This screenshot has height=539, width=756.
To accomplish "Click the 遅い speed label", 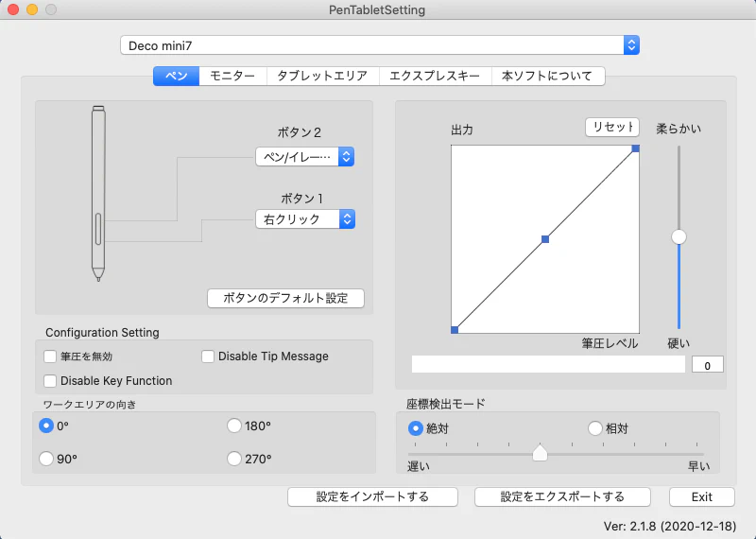I will coord(419,466).
